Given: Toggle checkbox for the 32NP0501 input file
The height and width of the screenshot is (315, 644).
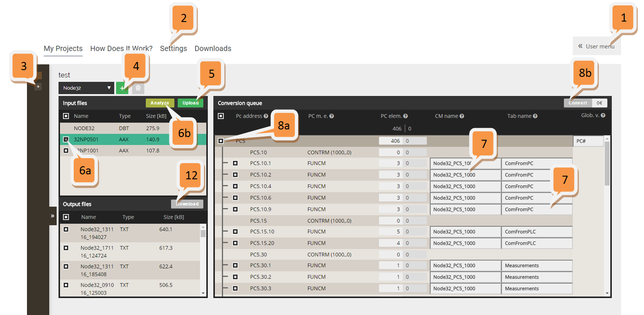Looking at the screenshot, I should coord(66,139).
